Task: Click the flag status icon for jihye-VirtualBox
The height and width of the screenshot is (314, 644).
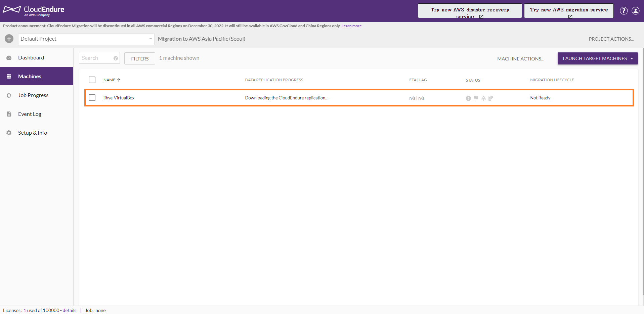Action: pyautogui.click(x=476, y=98)
